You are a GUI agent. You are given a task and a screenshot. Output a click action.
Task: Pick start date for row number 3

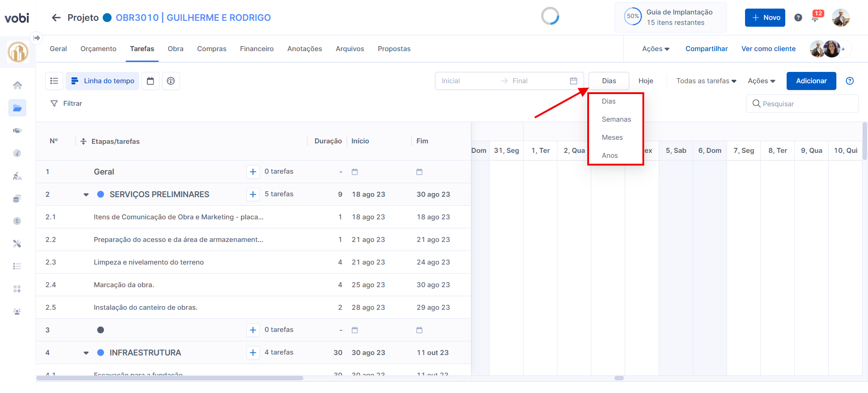(355, 330)
